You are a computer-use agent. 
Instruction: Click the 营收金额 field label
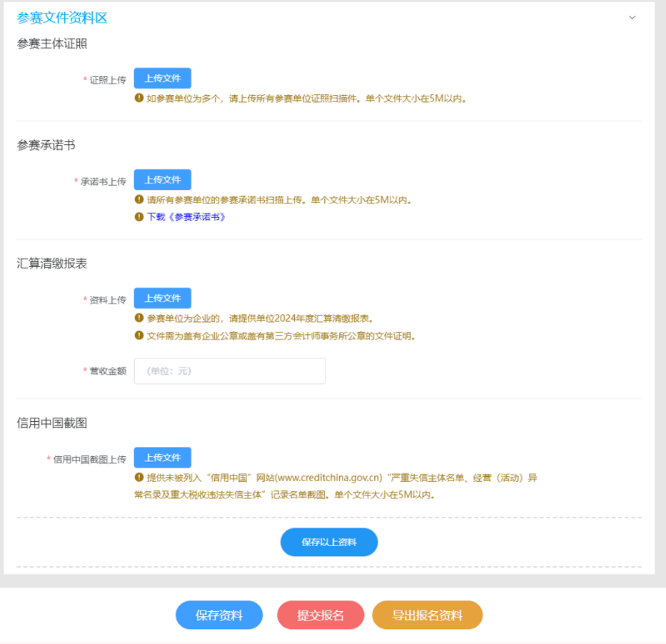(x=108, y=371)
